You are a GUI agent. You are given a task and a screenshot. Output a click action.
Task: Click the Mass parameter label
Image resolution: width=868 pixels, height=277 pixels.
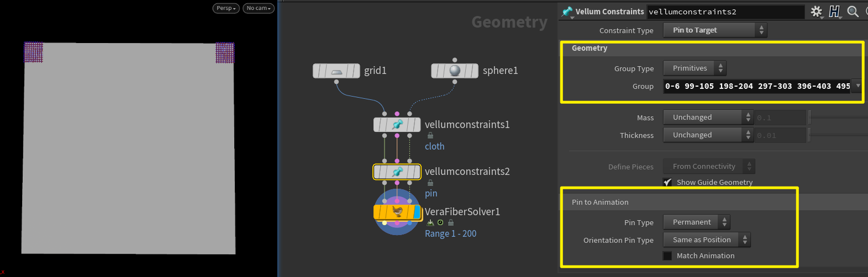tap(645, 118)
